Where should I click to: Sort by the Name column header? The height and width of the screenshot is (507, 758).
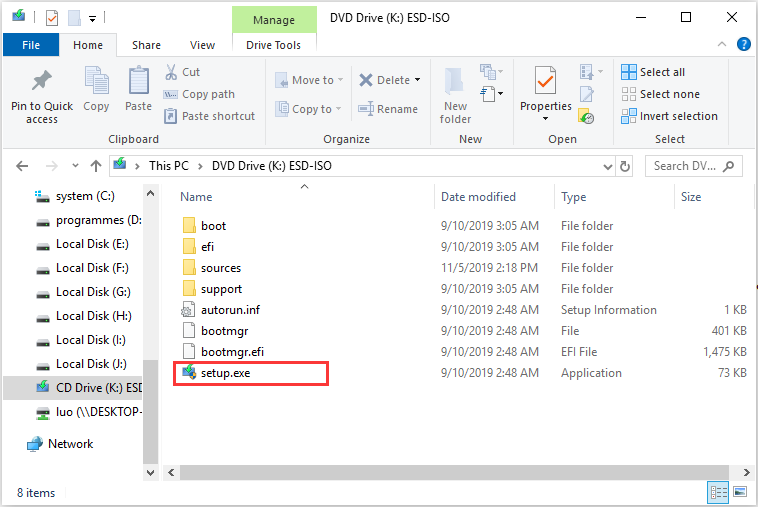pos(196,197)
